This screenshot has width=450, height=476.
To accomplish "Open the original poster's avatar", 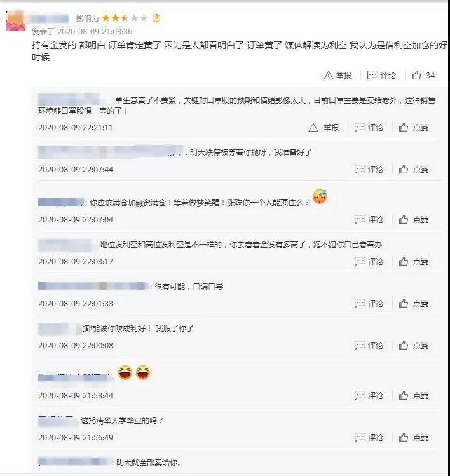I will point(16,20).
